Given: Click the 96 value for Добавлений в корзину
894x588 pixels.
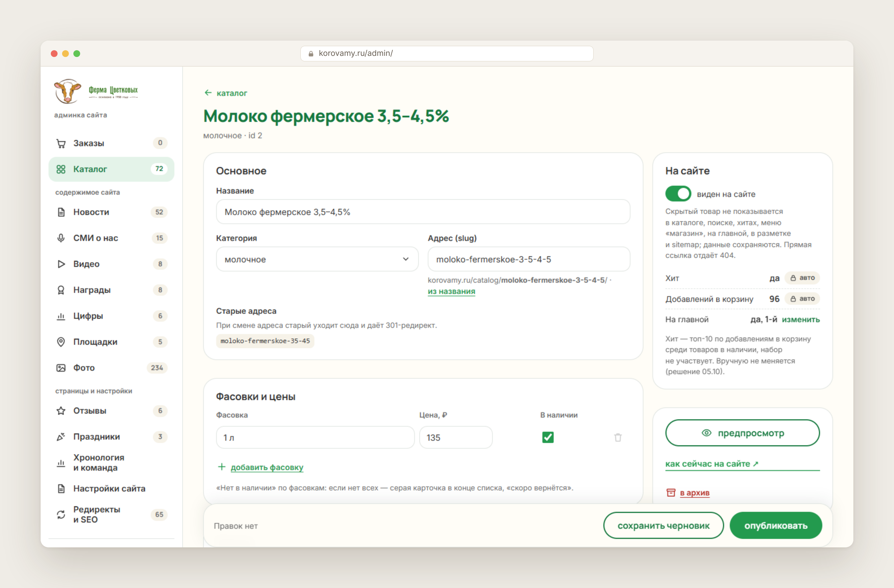Looking at the screenshot, I should click(x=774, y=299).
